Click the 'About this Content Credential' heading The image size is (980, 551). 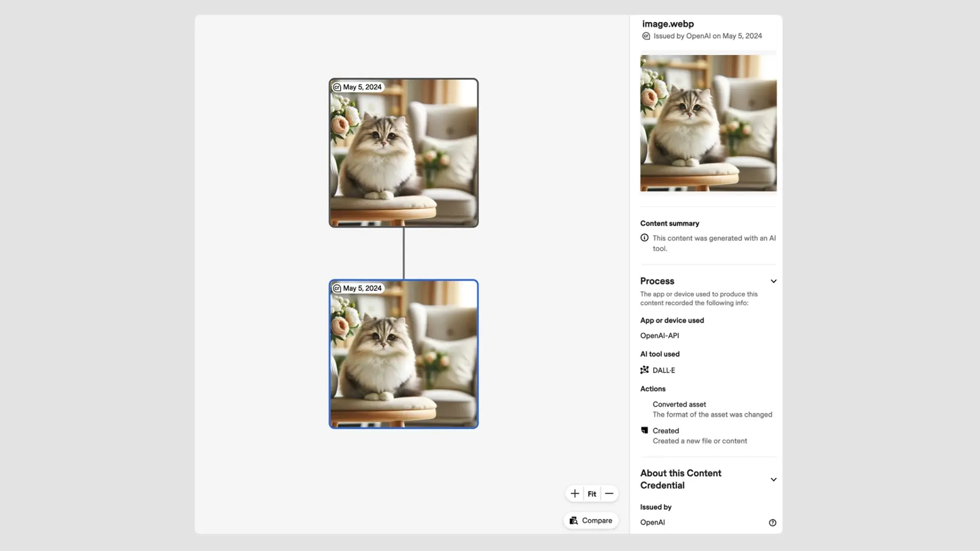tap(680, 480)
